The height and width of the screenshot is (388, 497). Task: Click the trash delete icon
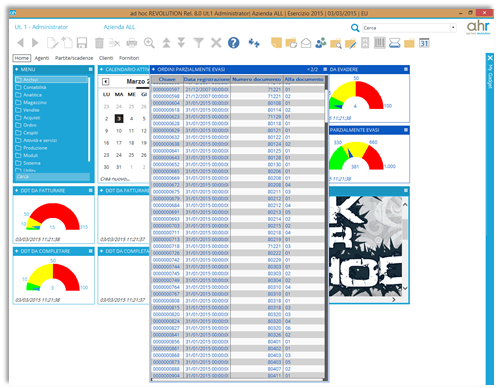point(99,43)
